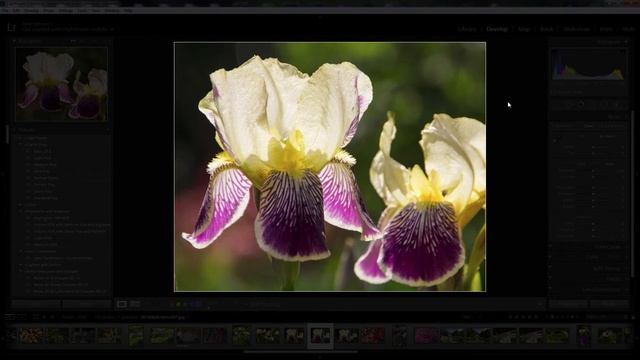The height and width of the screenshot is (360, 640).
Task: Click the Copy settings button
Action: point(36,304)
